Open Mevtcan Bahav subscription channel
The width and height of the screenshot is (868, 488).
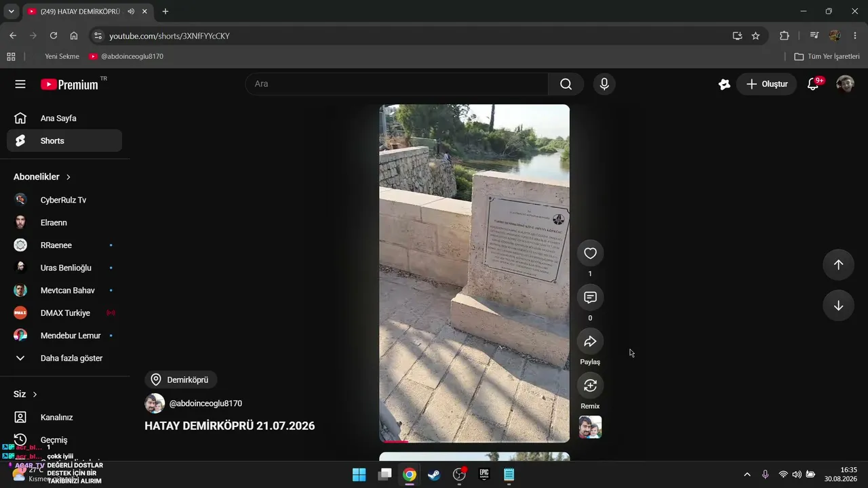pos(64,290)
